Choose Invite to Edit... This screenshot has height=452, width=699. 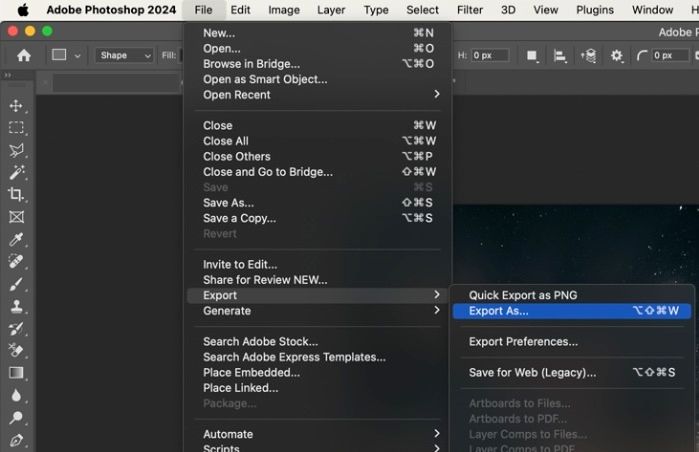pos(318,264)
